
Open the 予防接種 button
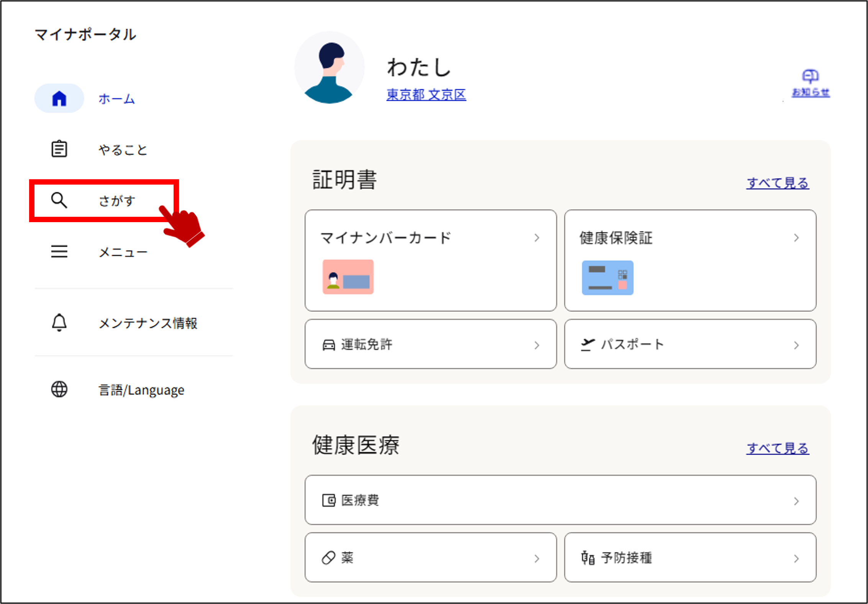tap(690, 557)
